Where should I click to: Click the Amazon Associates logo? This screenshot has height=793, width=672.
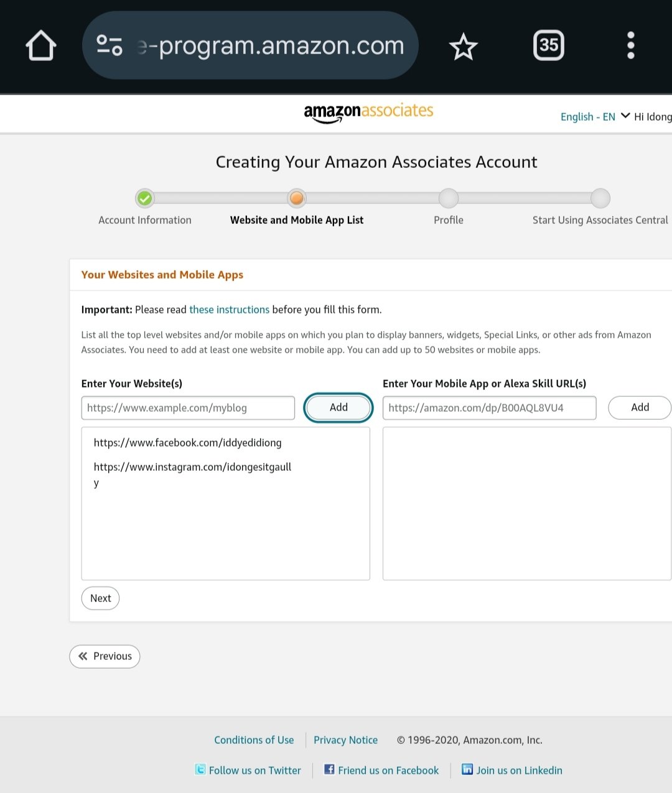point(368,113)
